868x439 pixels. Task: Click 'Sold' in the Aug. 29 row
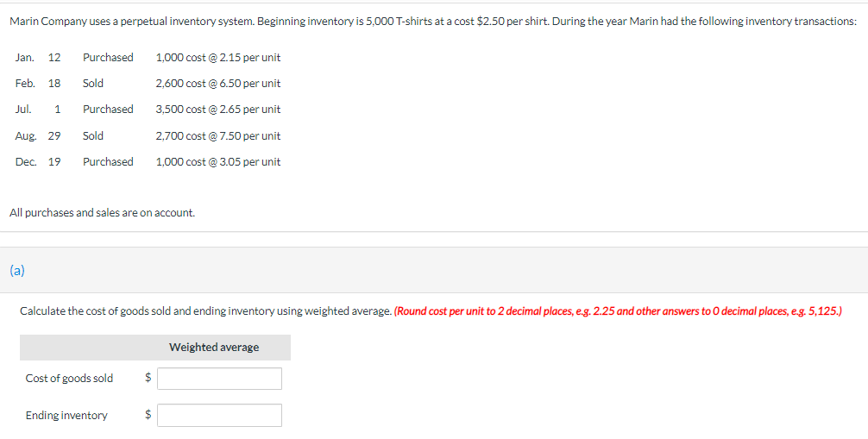(93, 136)
